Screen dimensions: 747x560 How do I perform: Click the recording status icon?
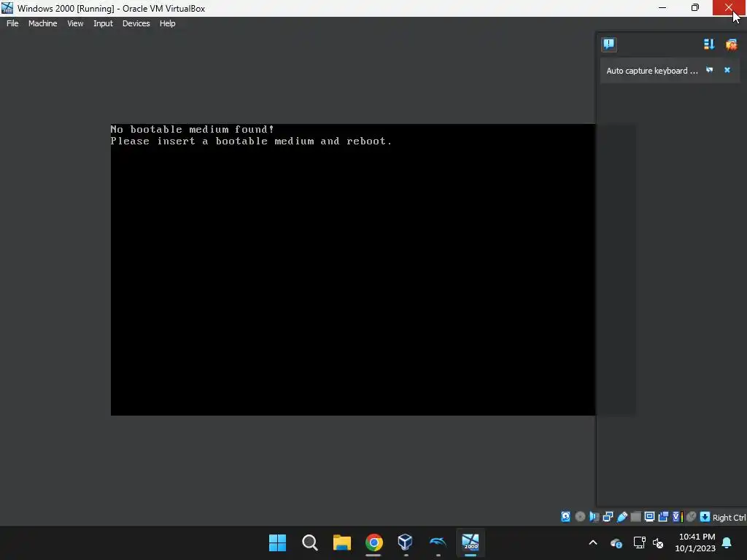663,517
